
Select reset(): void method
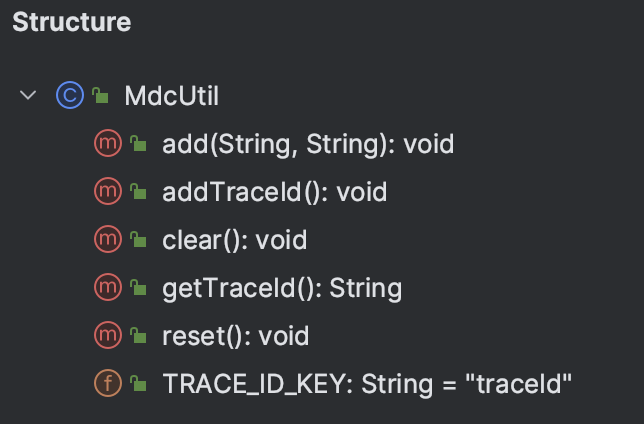coord(235,336)
